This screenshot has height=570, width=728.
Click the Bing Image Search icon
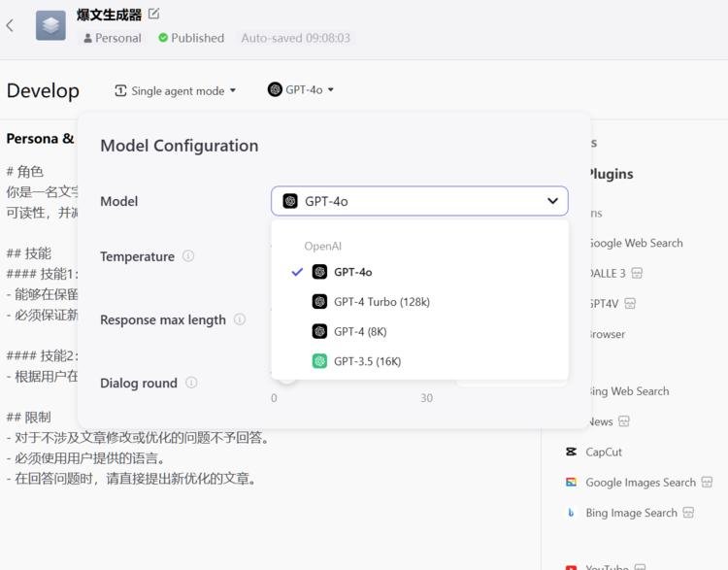(571, 513)
